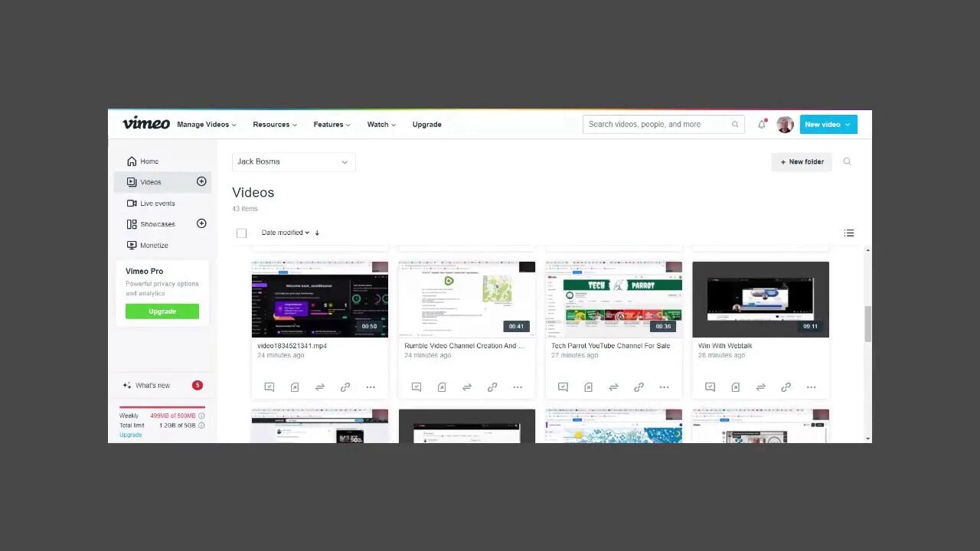Click the New folder button
Screen dimensions: 980x551
click(x=802, y=161)
